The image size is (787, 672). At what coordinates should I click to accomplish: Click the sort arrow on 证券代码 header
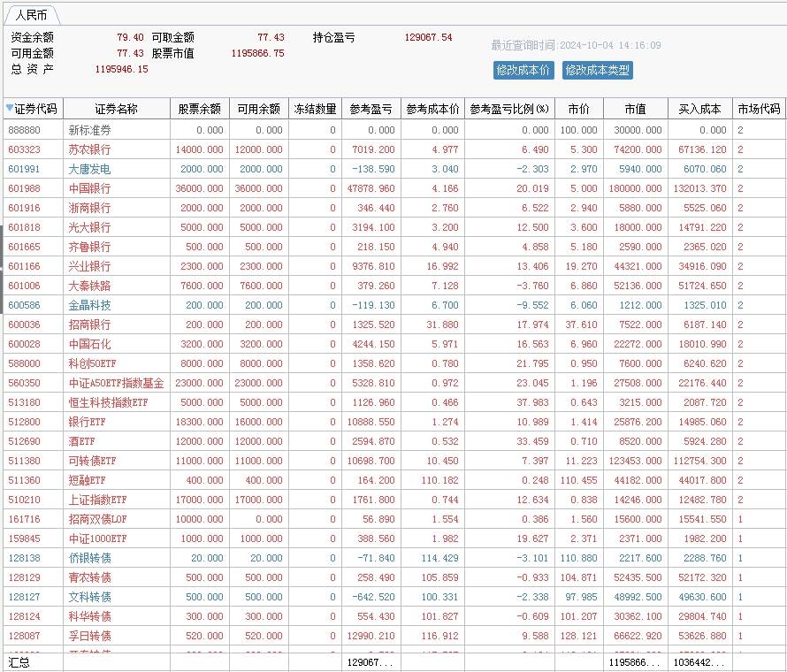(x=9, y=108)
